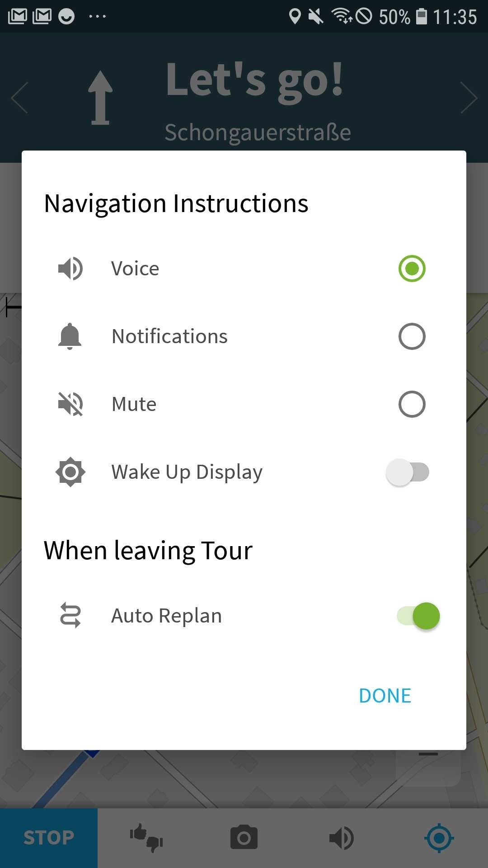Select the Notifications radio button

point(412,336)
